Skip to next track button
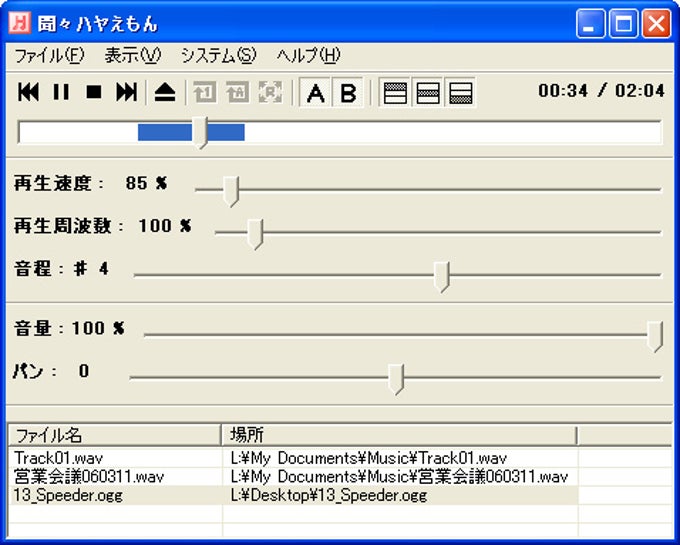 pyautogui.click(x=126, y=92)
